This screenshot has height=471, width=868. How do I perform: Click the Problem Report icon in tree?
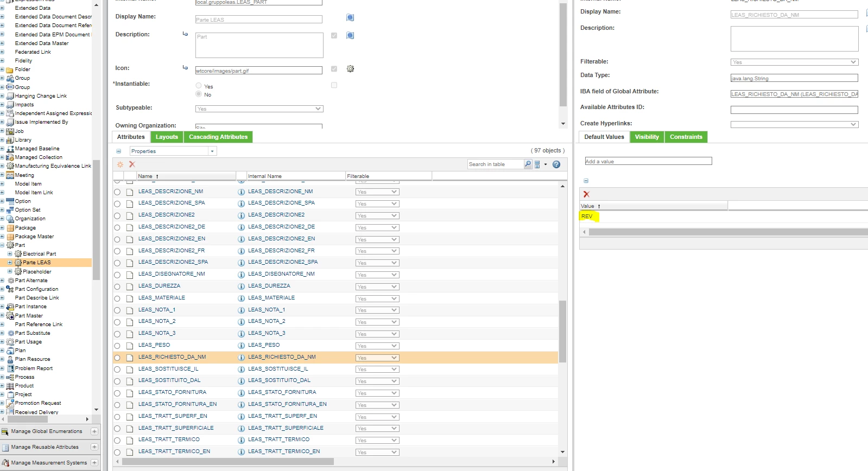click(x=10, y=368)
